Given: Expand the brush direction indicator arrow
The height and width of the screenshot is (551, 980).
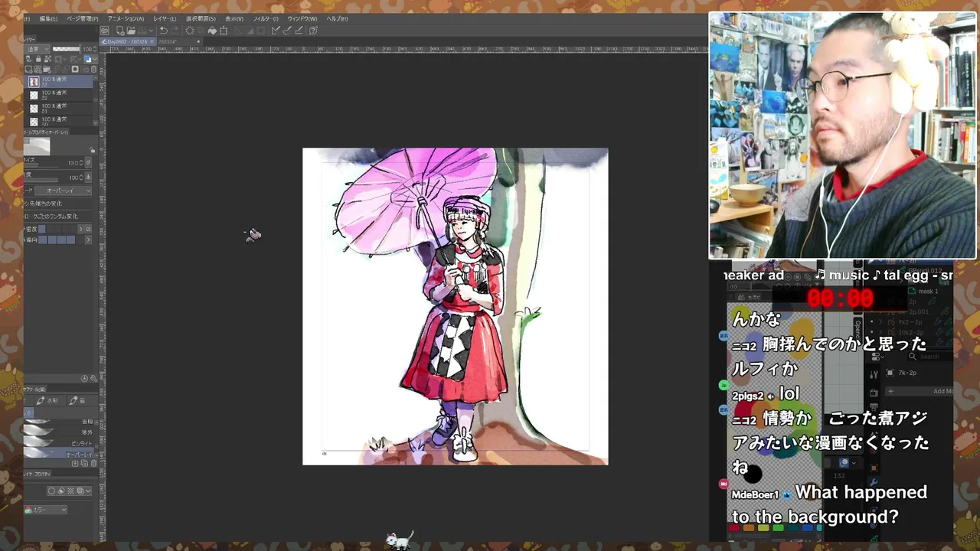Looking at the screenshot, I should click(x=88, y=240).
